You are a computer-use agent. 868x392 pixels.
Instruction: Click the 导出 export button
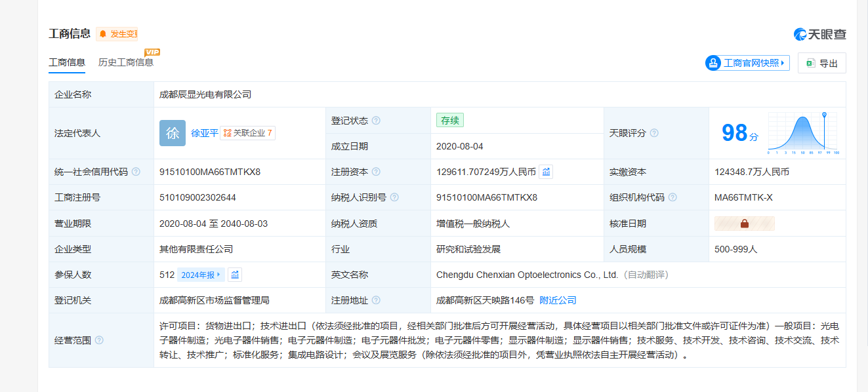821,63
